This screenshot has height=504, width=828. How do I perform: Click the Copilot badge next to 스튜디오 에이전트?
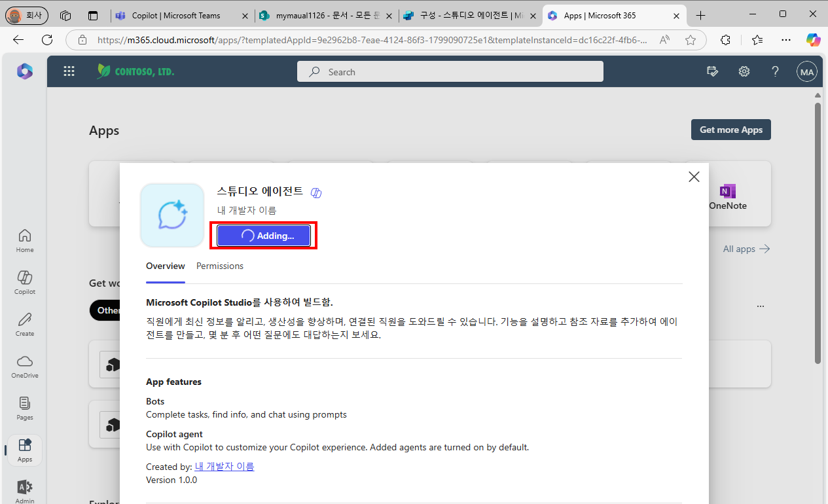click(316, 192)
